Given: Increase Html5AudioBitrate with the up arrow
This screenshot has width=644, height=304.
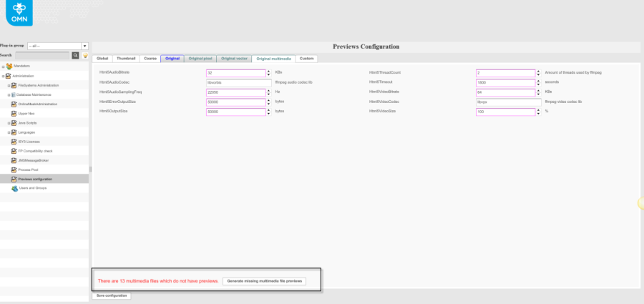Looking at the screenshot, I should (x=268, y=72).
